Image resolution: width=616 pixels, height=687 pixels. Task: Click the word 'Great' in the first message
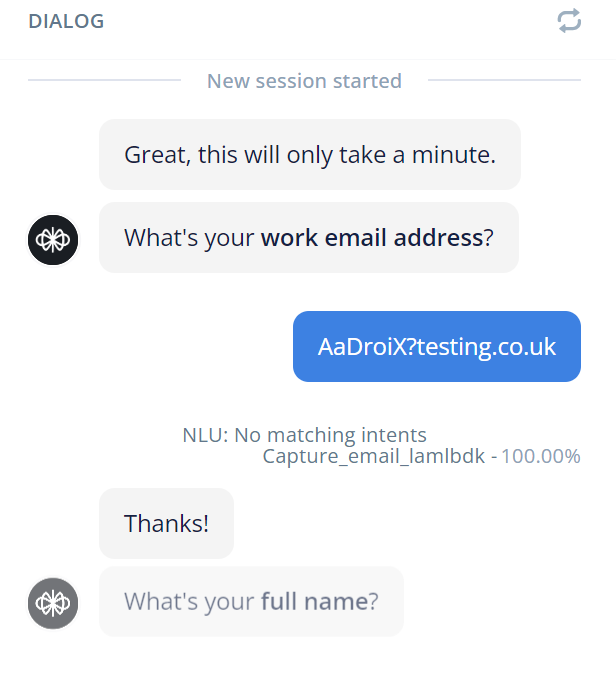pyautogui.click(x=158, y=155)
